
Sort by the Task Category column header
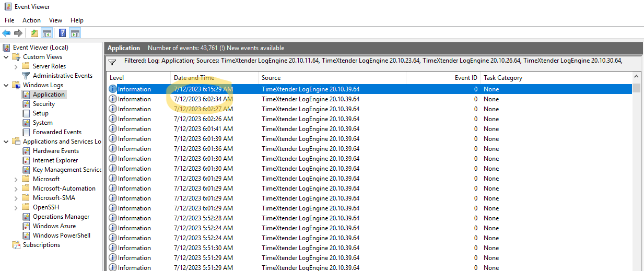point(556,78)
